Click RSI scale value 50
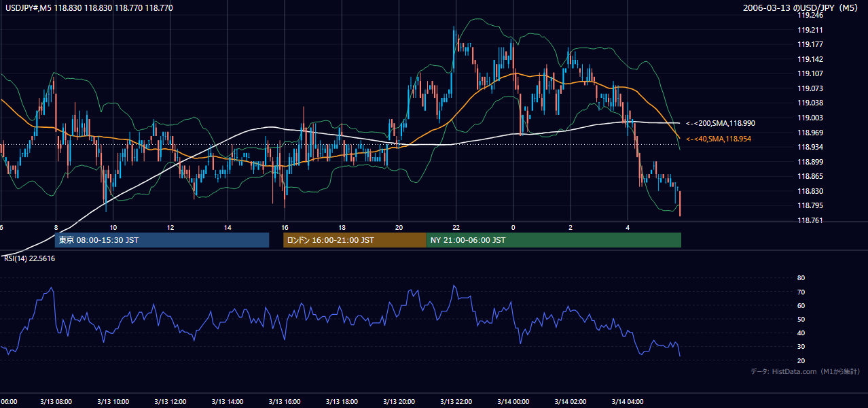Viewport: 868px width, 408px height. pos(801,319)
